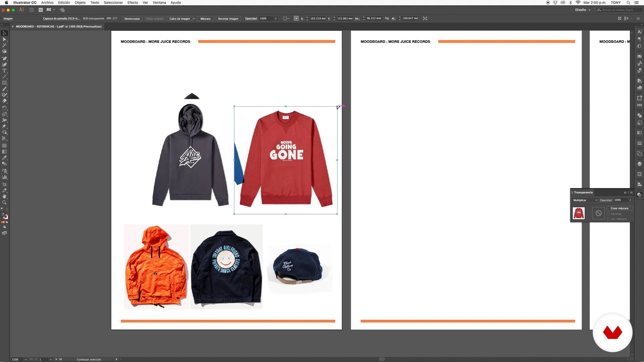
Task: Enable the Recortar checkbox
Action: [x=608, y=214]
